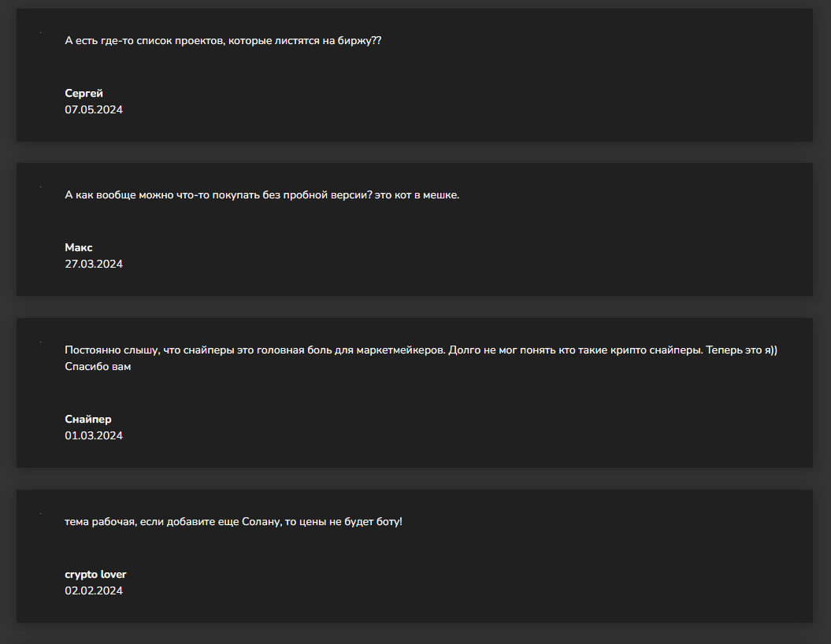Click the small dot beside Сергей's review
The height and width of the screenshot is (644, 831).
point(41,32)
